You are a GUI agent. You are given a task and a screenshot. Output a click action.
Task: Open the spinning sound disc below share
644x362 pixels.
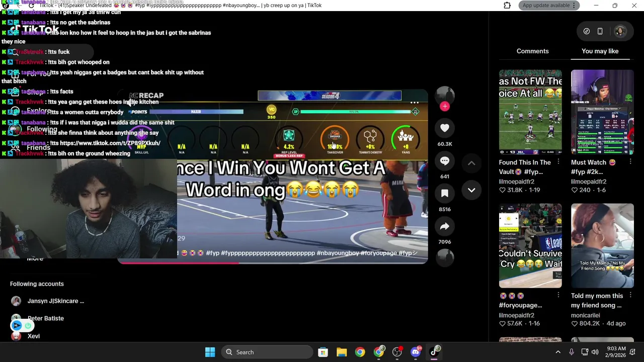tap(445, 257)
